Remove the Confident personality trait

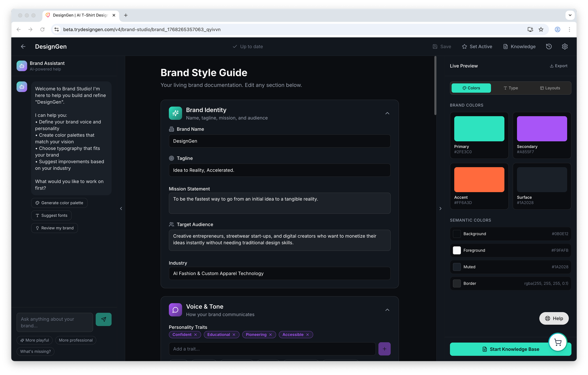[x=196, y=335]
